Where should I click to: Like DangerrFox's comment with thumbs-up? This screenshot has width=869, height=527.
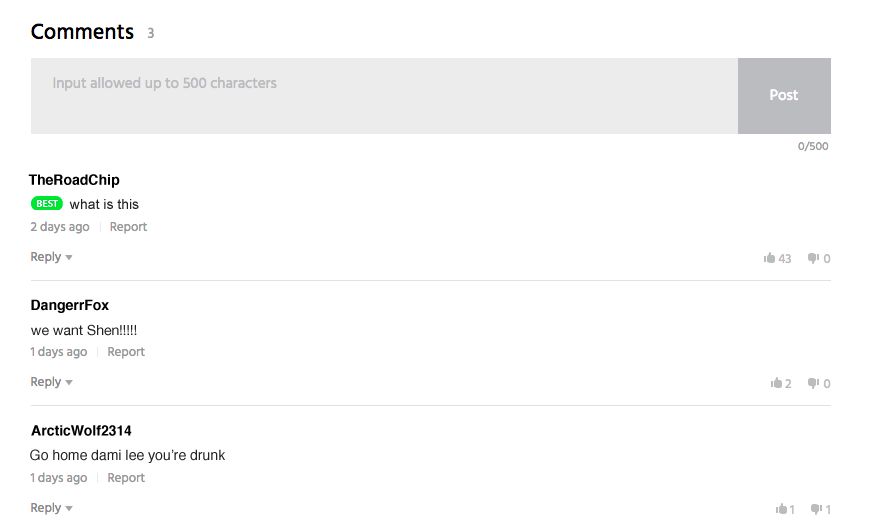tap(776, 383)
